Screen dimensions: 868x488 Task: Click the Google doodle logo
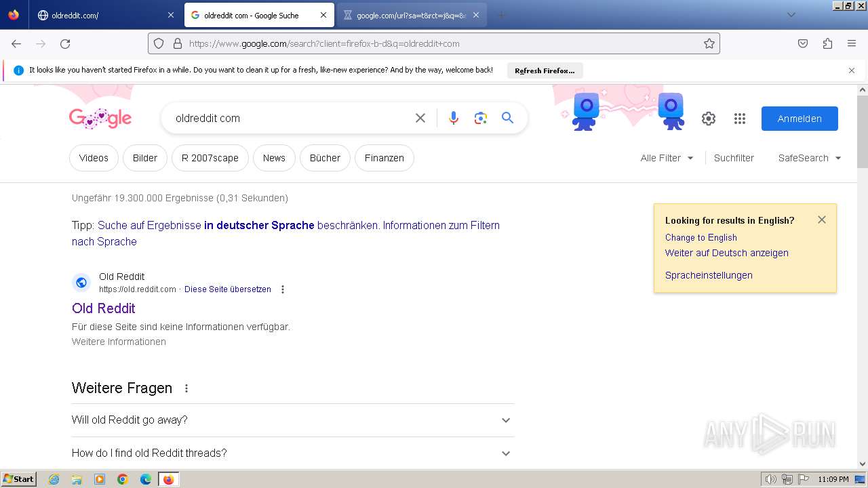coord(100,118)
